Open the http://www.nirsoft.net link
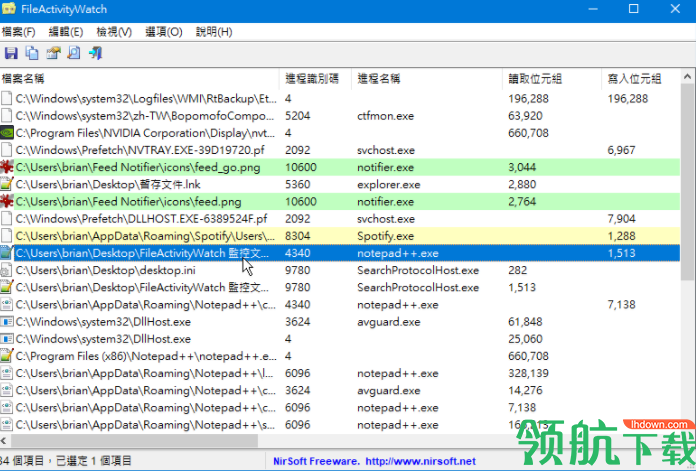 point(420,461)
